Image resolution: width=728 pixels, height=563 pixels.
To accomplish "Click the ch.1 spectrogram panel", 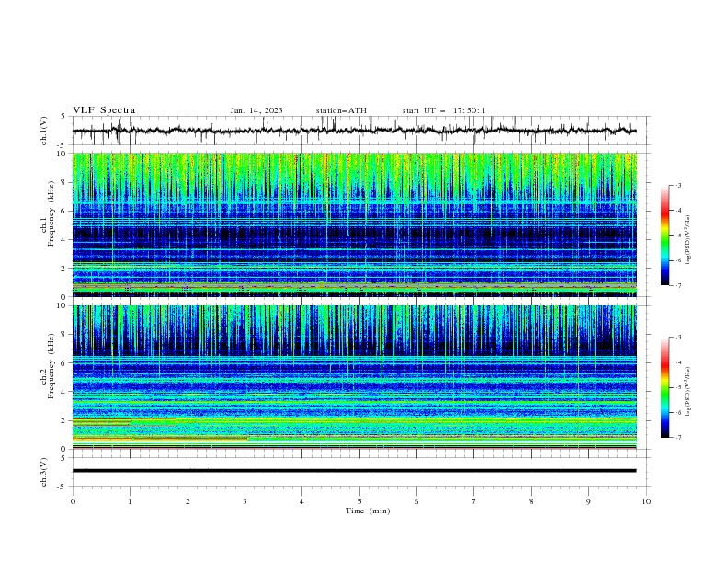I will tap(355, 224).
